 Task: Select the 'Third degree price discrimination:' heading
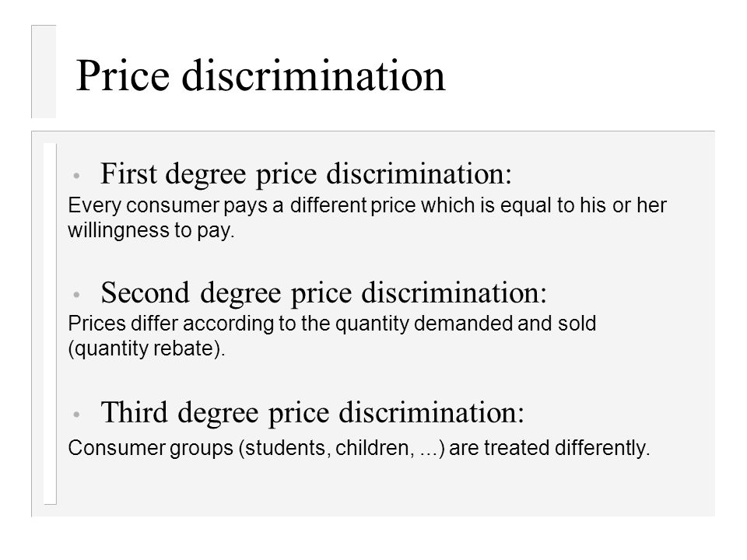[x=313, y=413]
